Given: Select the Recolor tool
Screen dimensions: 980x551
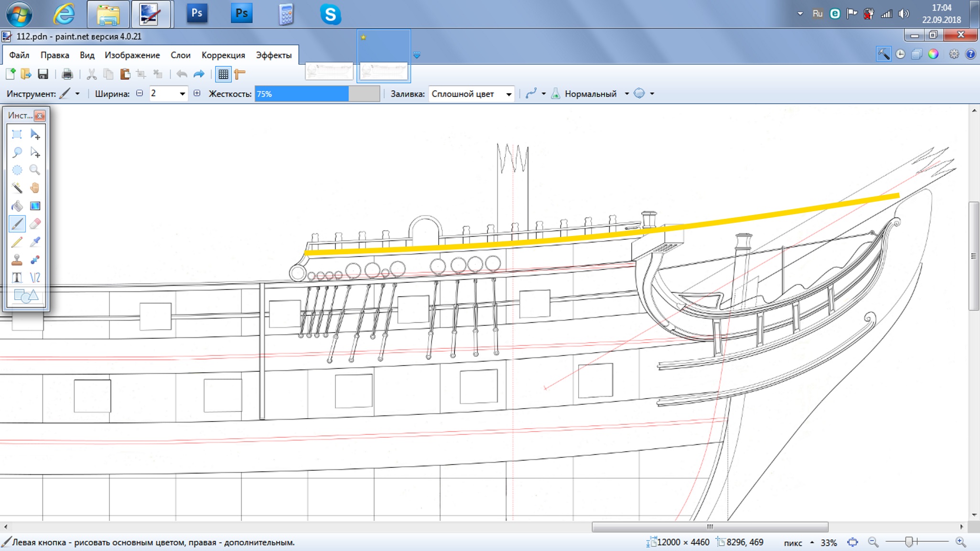Looking at the screenshot, I should coord(35,260).
